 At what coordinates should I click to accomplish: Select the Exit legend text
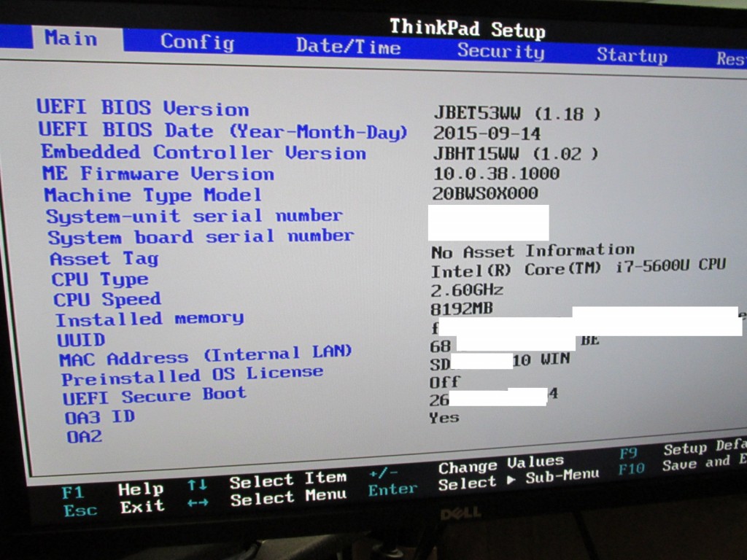point(142,507)
